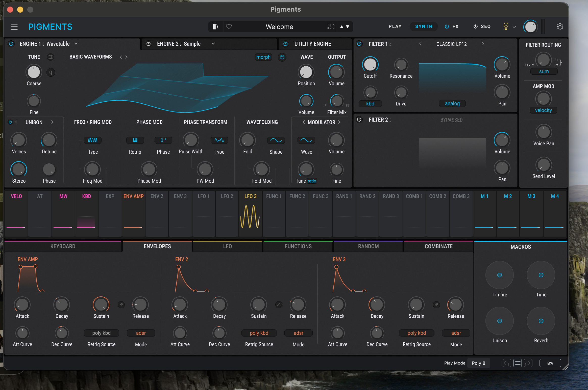This screenshot has height=390, width=588.
Task: Open the FUNCTIONS tab
Action: 298,246
